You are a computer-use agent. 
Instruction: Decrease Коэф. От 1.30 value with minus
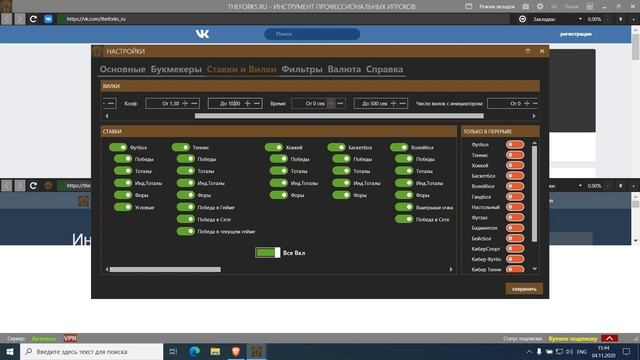(194, 104)
